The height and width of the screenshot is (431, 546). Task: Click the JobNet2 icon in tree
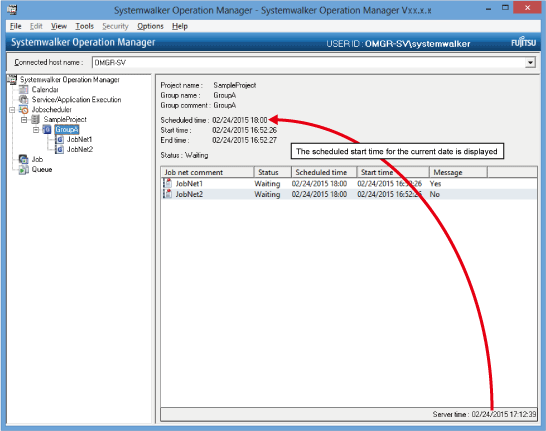[x=60, y=149]
